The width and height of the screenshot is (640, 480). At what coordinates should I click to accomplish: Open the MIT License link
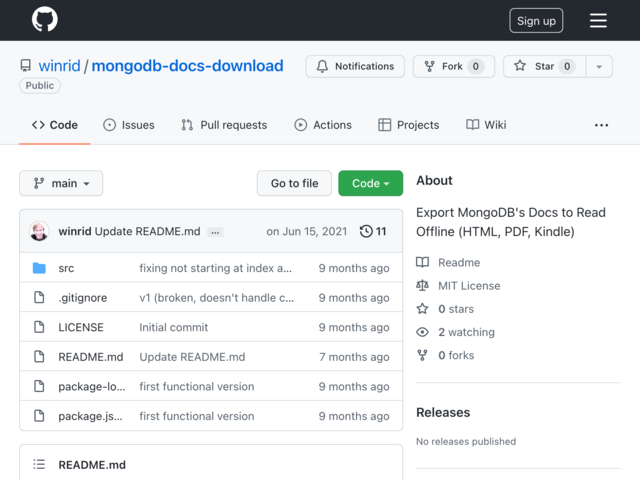tap(469, 286)
